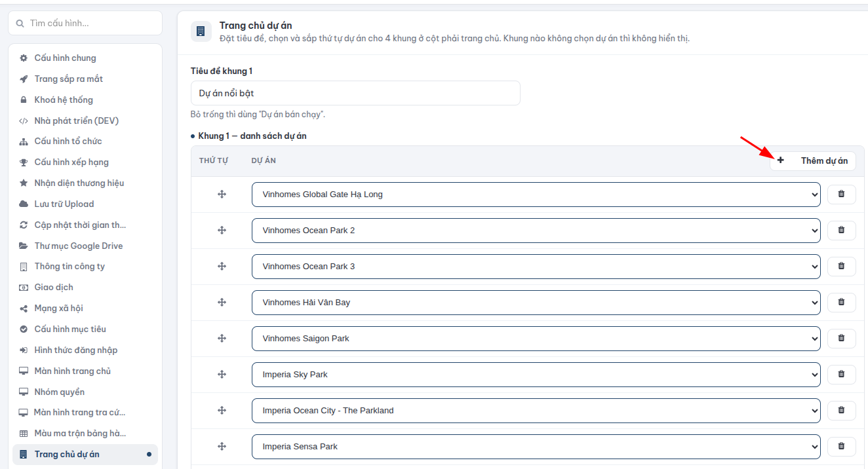The width and height of the screenshot is (868, 469).
Task: Click the Thêm dự án button
Action: (813, 160)
